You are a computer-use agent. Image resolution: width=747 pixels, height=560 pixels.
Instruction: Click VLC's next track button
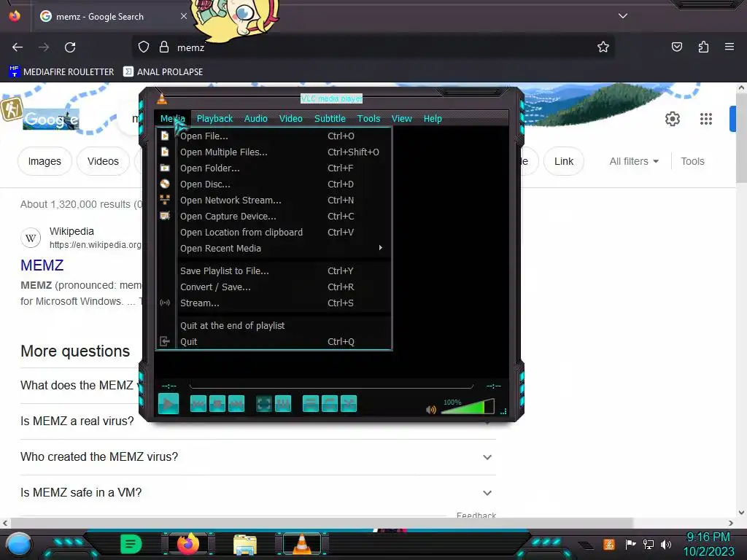(x=236, y=404)
